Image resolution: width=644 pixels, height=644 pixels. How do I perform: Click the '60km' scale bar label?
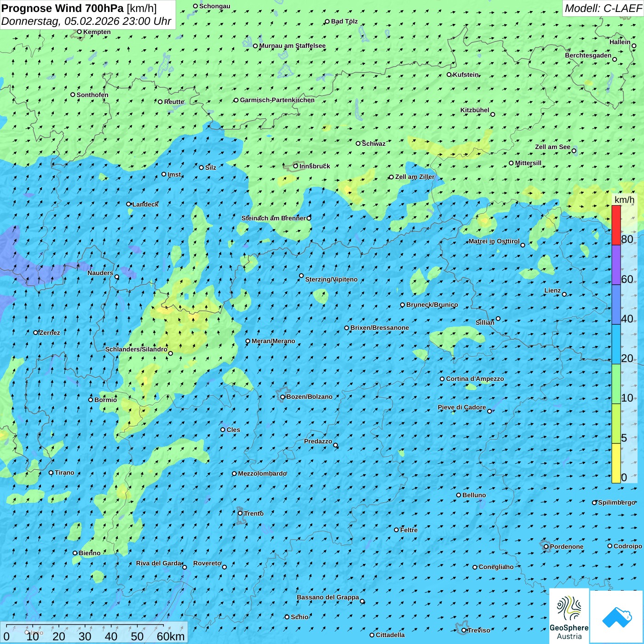tap(171, 636)
